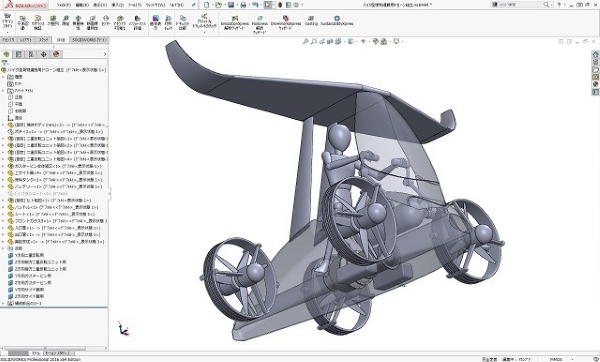Image resolution: width=600 pixels, height=362 pixels.
Task: Open the File menu in the menu bar
Action: (64, 5)
